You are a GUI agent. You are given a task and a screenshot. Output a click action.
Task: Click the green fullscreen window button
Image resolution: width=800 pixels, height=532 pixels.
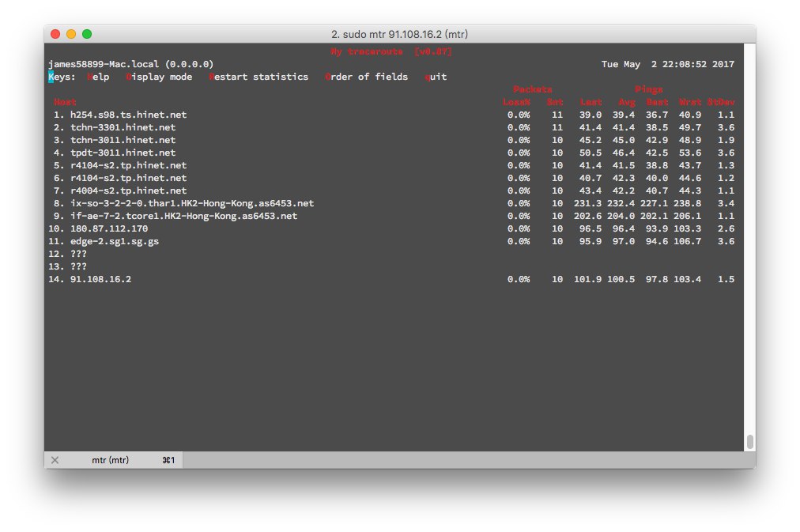87,34
